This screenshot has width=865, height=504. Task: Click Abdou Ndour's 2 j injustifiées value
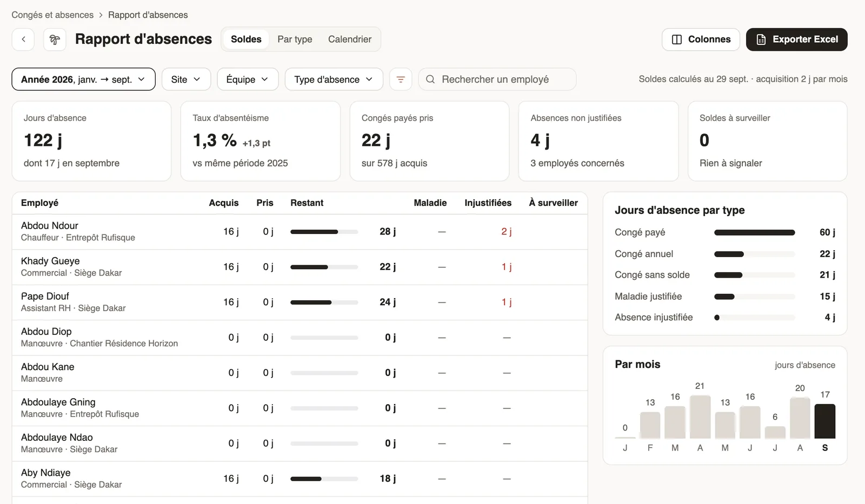click(x=507, y=232)
